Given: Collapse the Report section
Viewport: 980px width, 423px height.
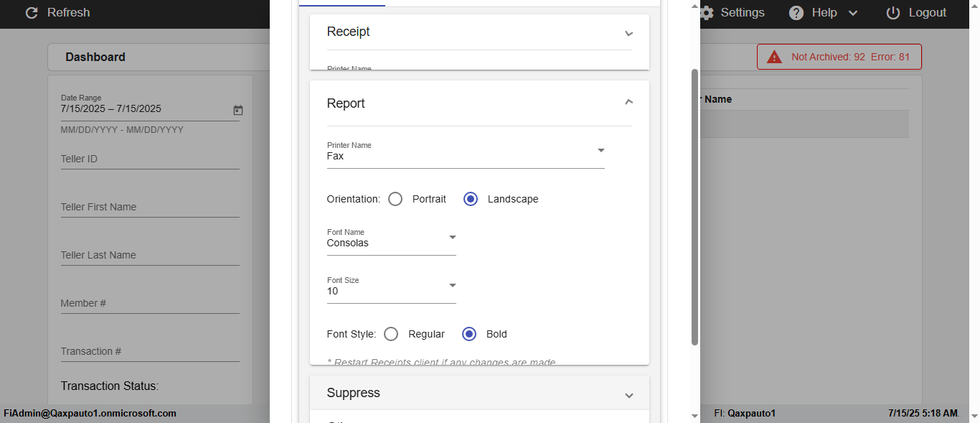Looking at the screenshot, I should pos(629,103).
